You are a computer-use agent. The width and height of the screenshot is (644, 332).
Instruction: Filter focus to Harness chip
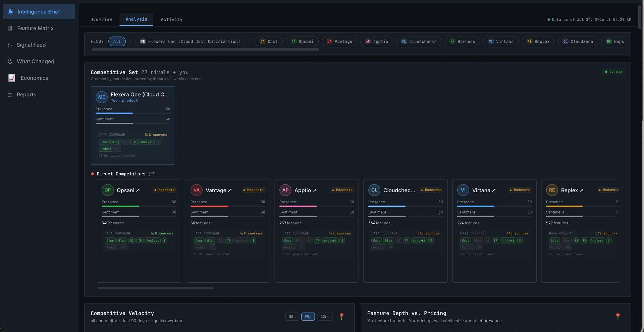click(462, 42)
